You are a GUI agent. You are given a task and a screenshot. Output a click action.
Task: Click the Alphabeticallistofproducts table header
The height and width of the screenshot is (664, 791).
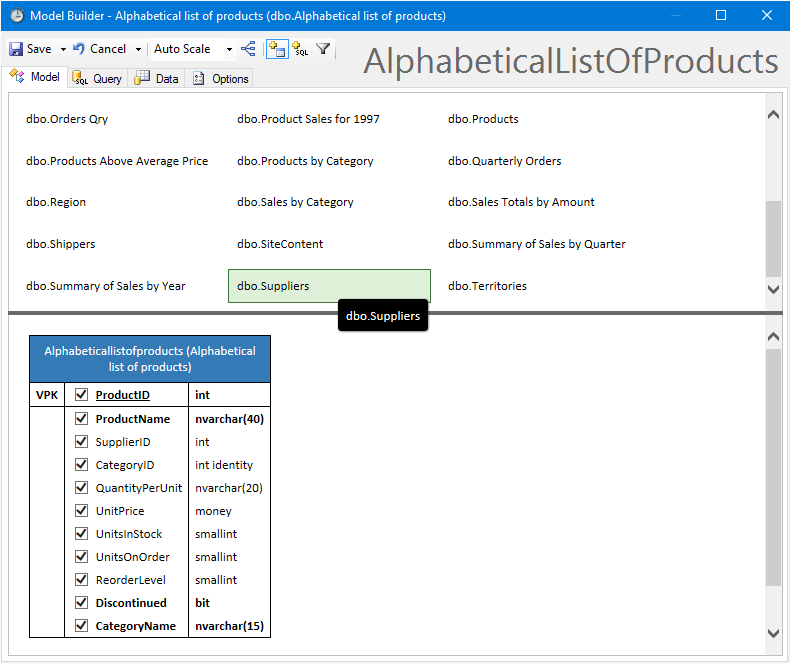click(x=150, y=358)
